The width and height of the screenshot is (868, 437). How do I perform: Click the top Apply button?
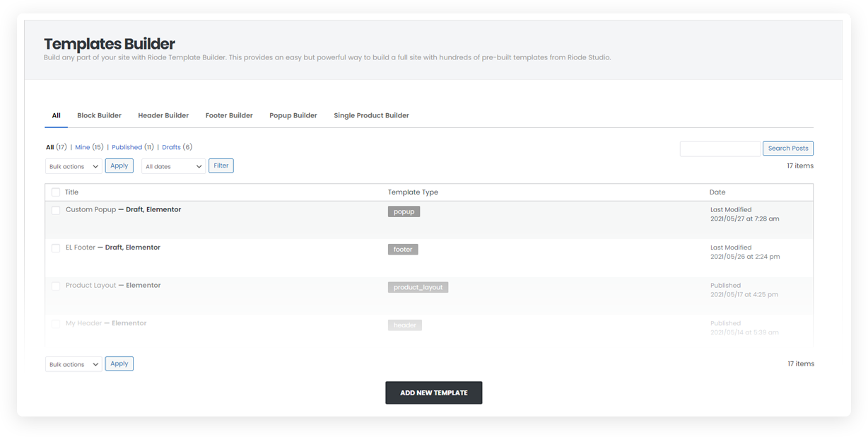pos(119,165)
